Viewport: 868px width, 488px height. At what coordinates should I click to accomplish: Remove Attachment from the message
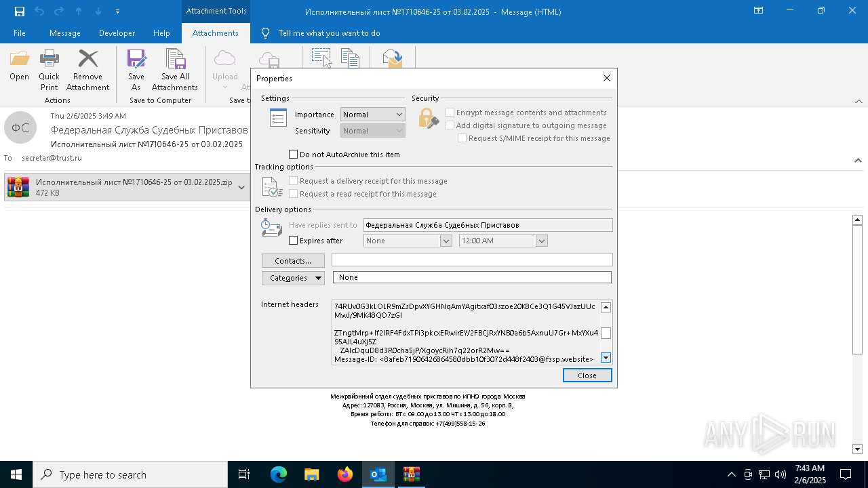pos(87,70)
